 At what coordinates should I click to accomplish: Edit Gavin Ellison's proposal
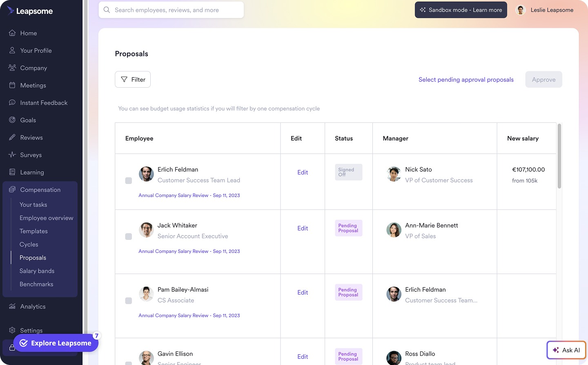click(303, 356)
